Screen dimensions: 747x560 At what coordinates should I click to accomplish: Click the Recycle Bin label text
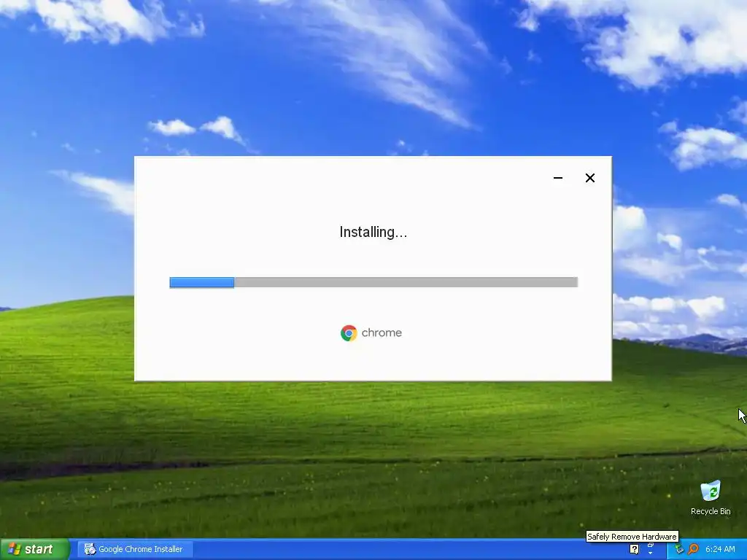pyautogui.click(x=711, y=511)
